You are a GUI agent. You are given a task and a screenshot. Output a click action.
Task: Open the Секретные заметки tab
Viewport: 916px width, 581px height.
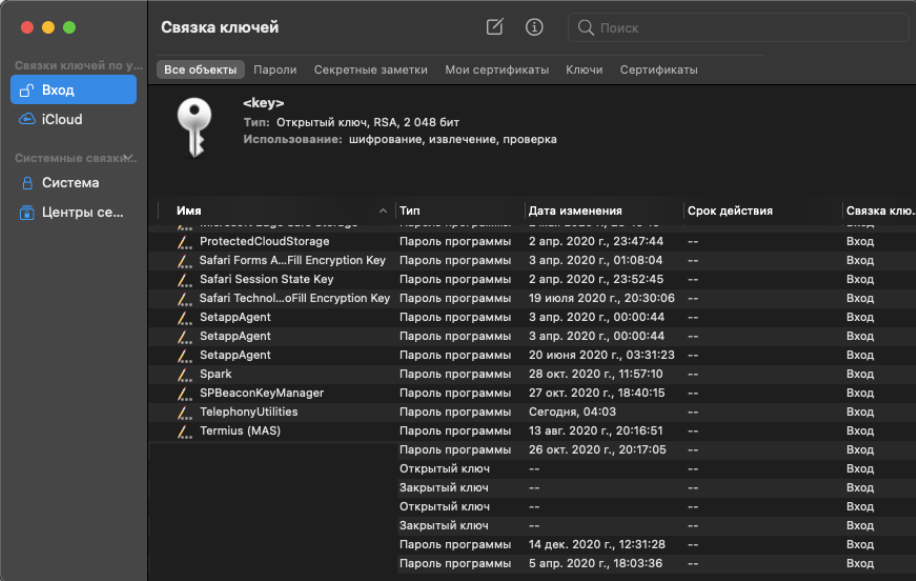(370, 70)
